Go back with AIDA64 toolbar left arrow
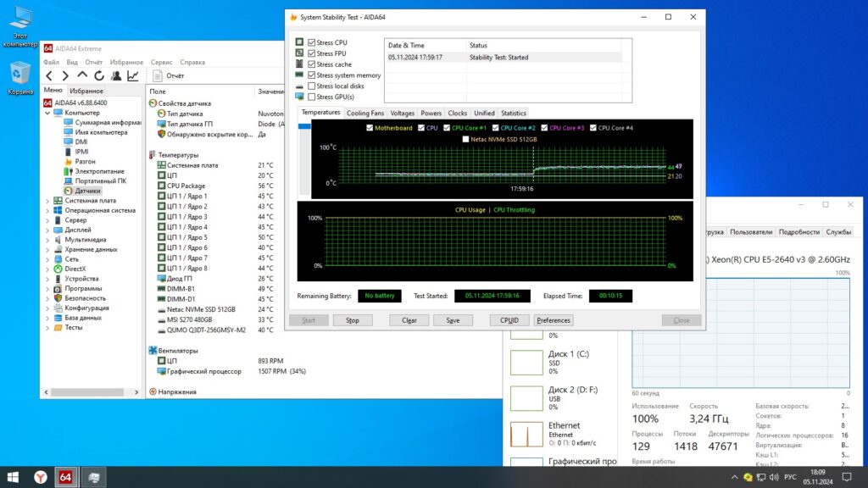Viewport: 868px width, 488px height. [49, 75]
